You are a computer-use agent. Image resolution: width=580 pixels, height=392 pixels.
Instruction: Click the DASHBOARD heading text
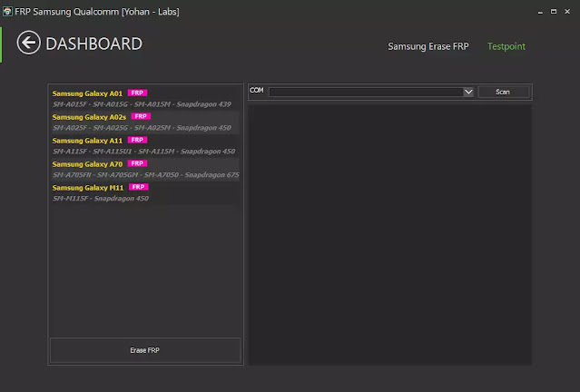[94, 44]
